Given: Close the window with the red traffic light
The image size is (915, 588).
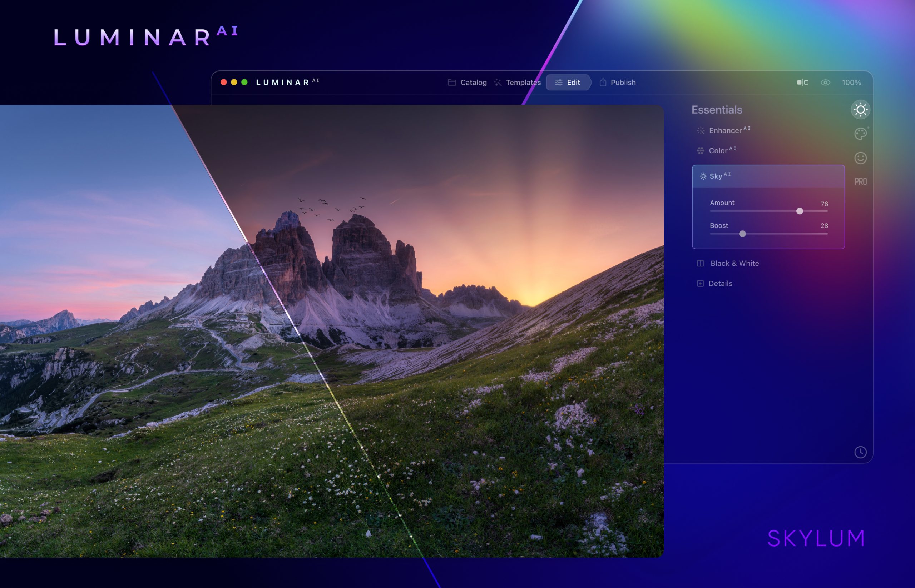Looking at the screenshot, I should click(223, 82).
